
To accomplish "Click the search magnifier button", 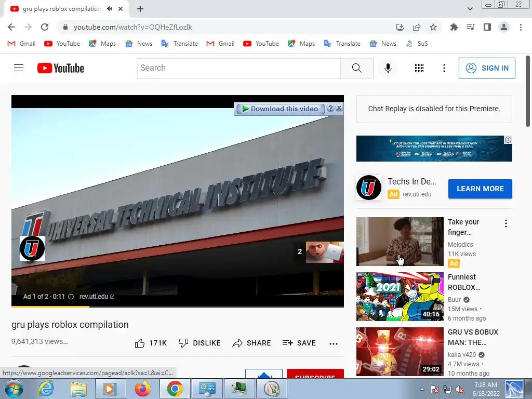I will point(357,68).
